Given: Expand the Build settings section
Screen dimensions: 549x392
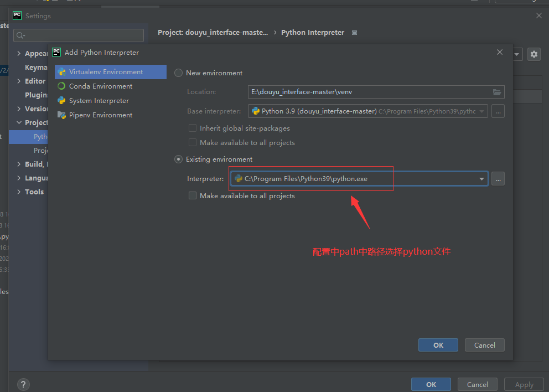Looking at the screenshot, I should click(x=19, y=164).
